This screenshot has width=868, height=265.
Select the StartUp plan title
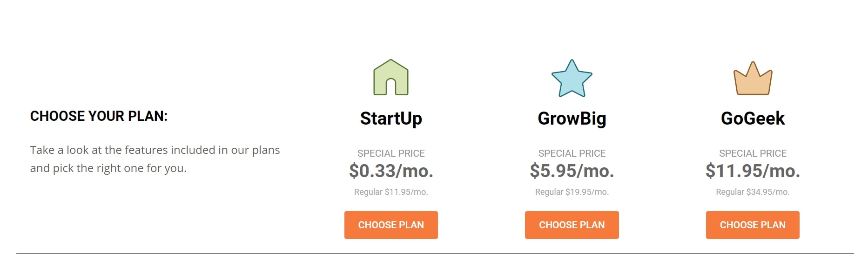point(391,119)
